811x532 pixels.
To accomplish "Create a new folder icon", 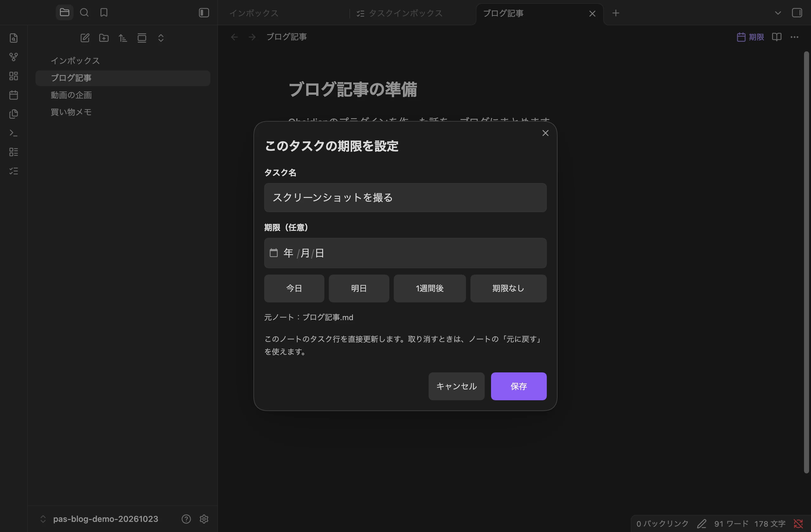I will [x=104, y=38].
